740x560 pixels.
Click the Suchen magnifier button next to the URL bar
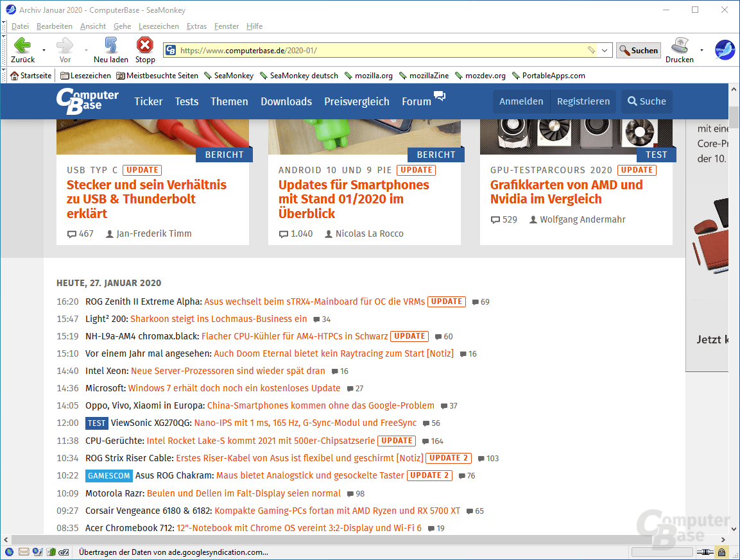tap(638, 50)
